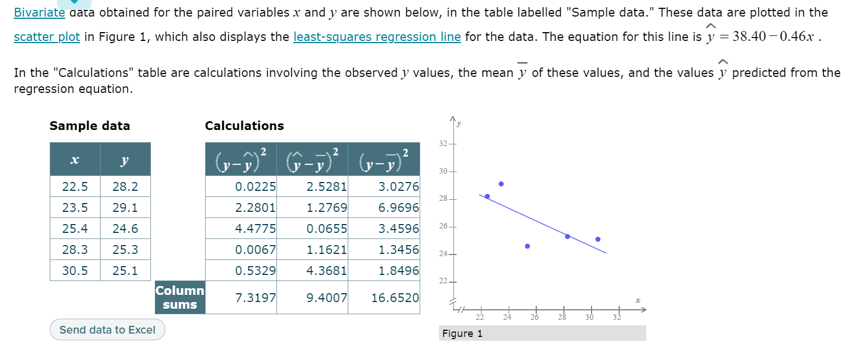Click the Column sums label cell

click(x=180, y=298)
